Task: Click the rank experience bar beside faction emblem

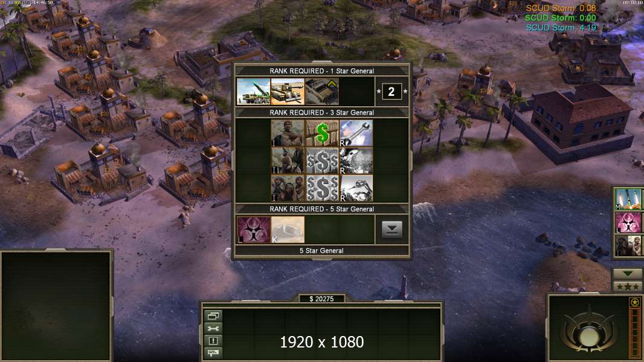Action: (635, 331)
